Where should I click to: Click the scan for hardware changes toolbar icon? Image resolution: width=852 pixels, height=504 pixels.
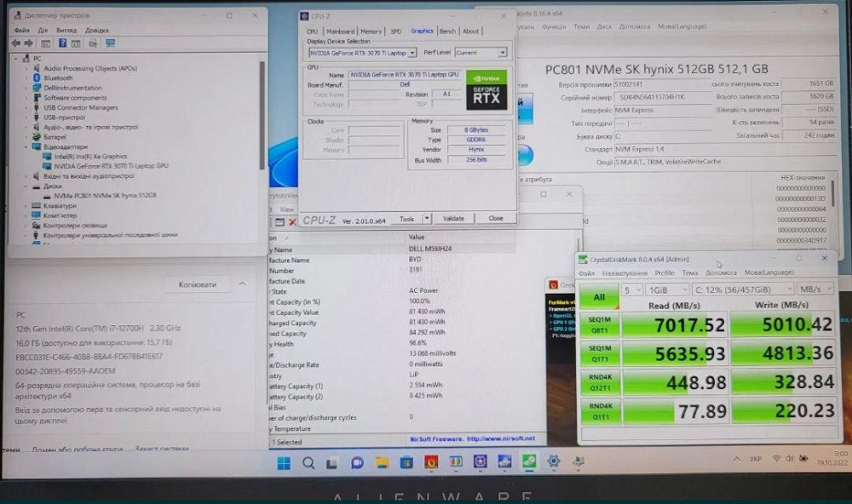(93, 42)
